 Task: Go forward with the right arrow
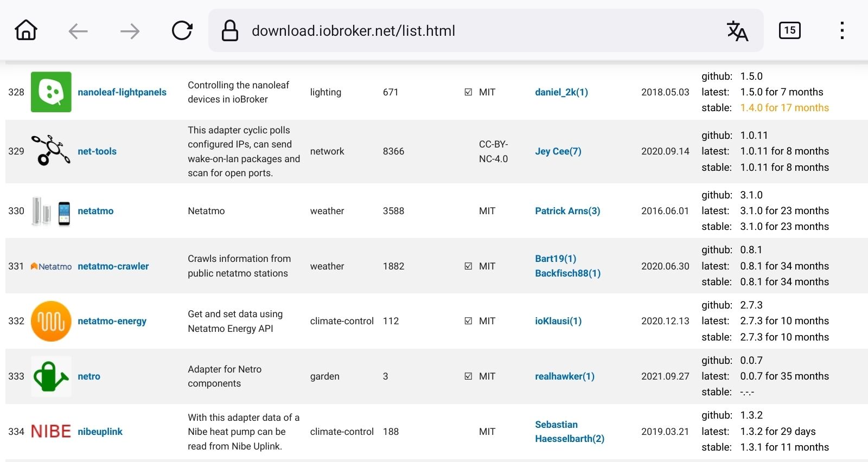tap(130, 31)
